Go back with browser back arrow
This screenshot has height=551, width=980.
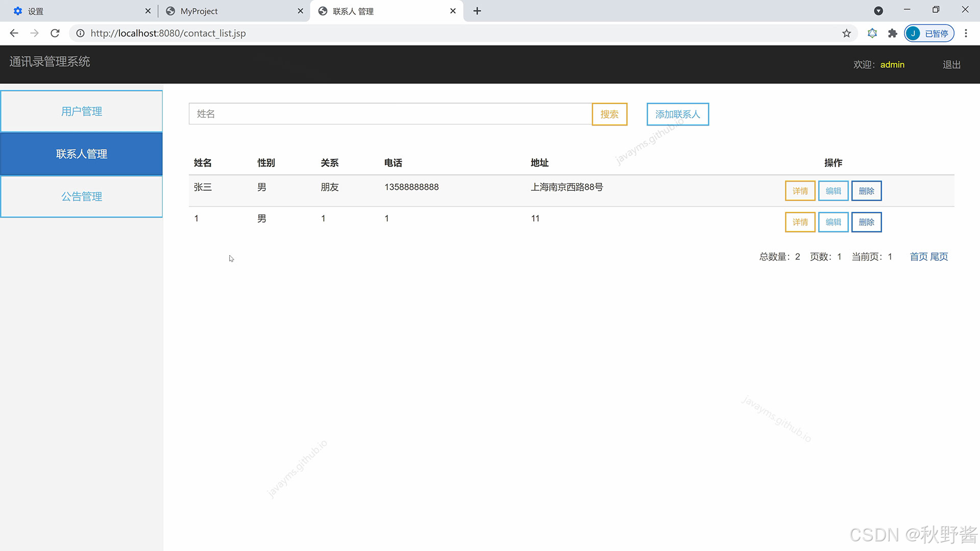tap(14, 33)
